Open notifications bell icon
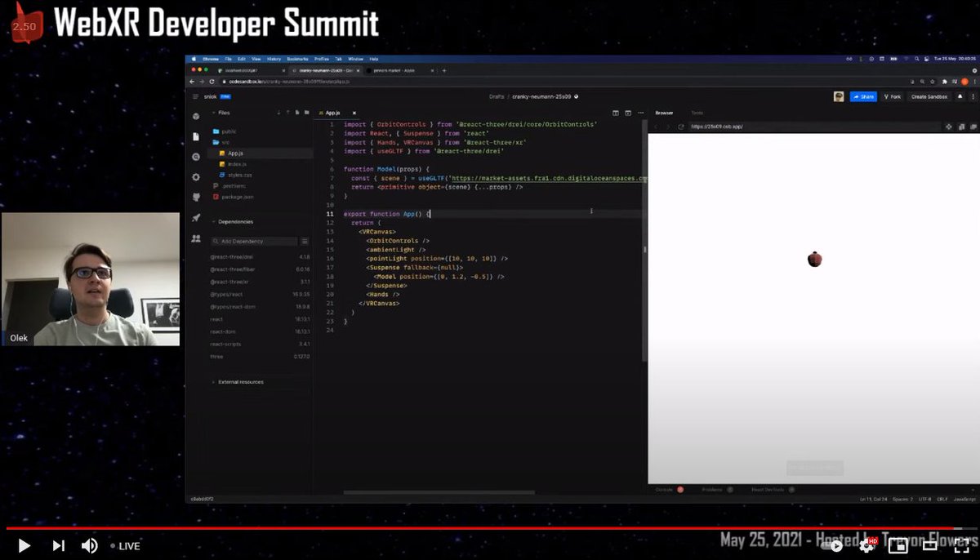Viewport: 980px width, 560px height. click(961, 96)
